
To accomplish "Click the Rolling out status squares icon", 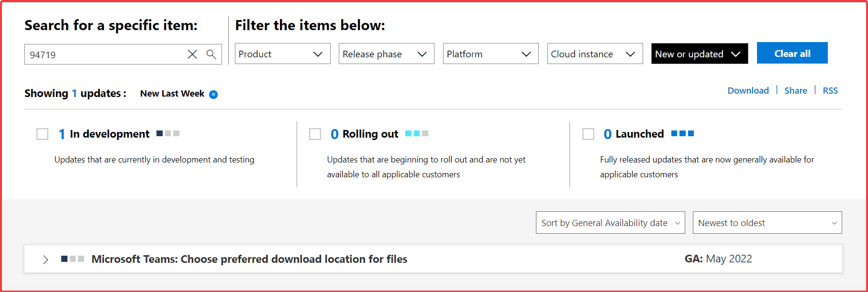I will 416,133.
